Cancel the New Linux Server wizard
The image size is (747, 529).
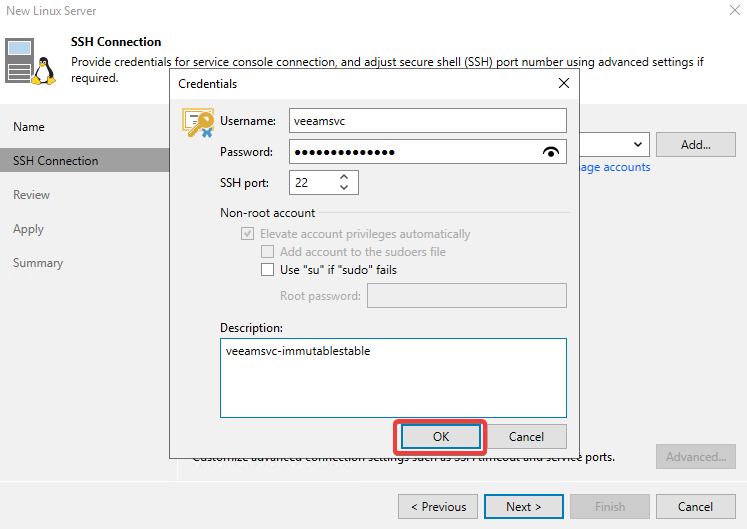(x=696, y=507)
